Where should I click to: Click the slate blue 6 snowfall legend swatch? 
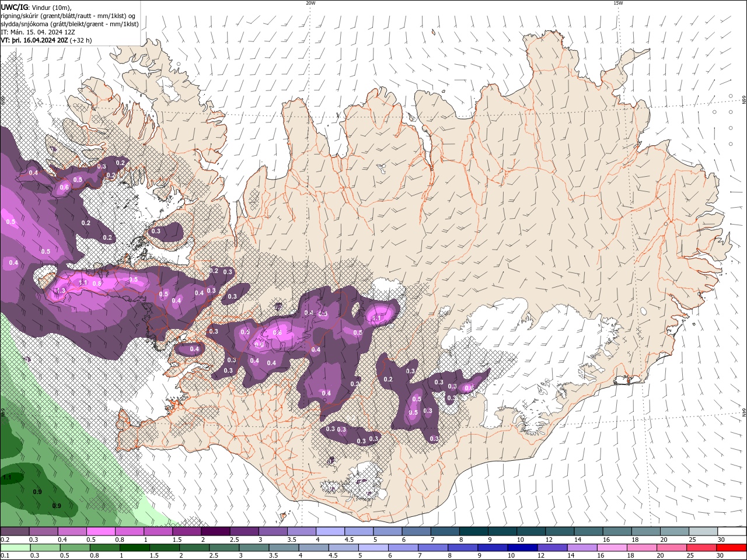click(x=416, y=531)
